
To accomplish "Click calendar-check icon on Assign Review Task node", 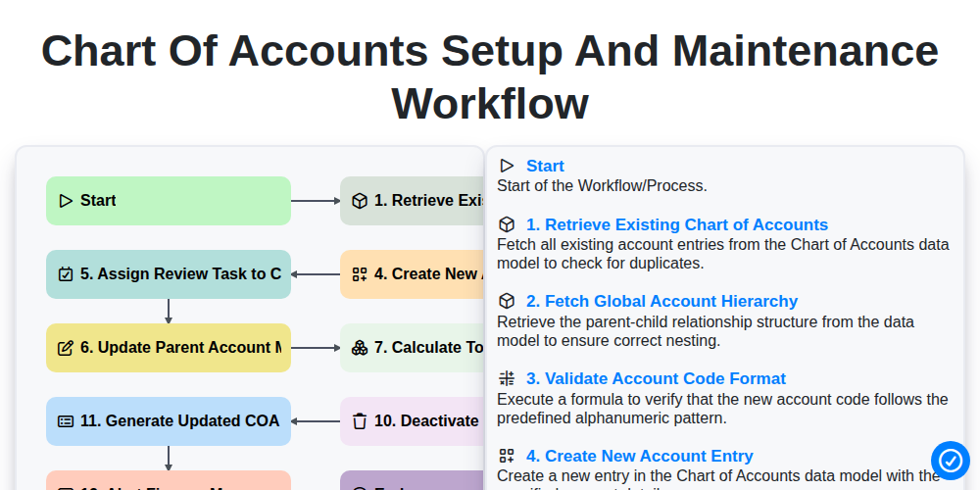I will (x=66, y=274).
